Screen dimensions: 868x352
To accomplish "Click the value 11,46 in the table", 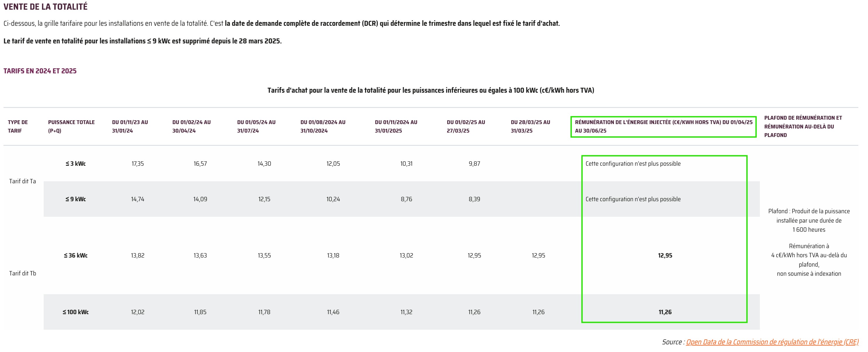I will click(333, 312).
